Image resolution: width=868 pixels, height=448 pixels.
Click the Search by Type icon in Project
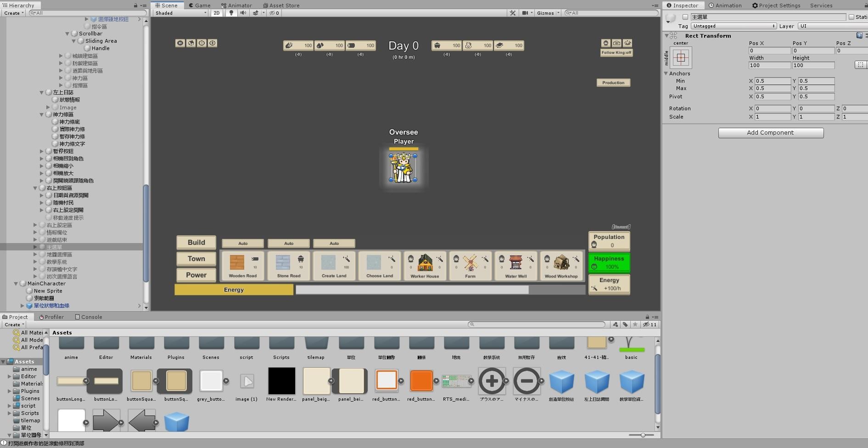coord(616,324)
